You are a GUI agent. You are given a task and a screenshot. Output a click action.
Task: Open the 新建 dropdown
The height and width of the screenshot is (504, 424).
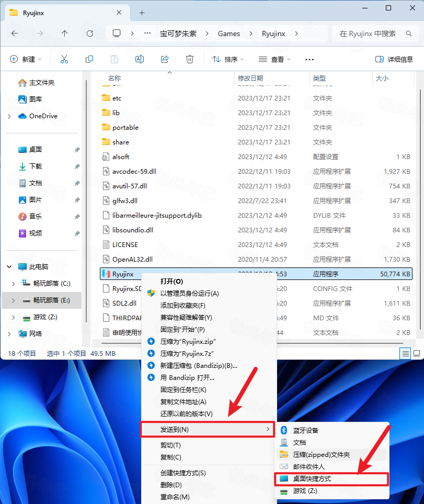coord(26,59)
